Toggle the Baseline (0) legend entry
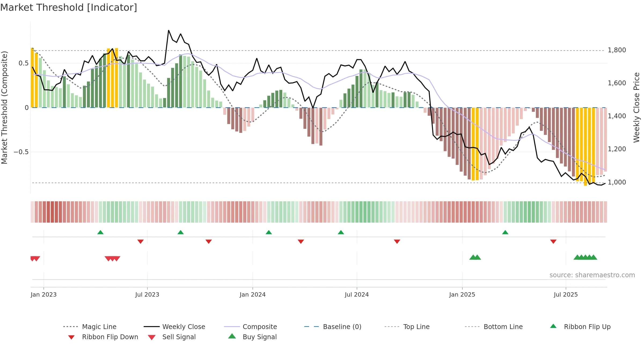Screen dimensions: 644x362 coord(333,327)
